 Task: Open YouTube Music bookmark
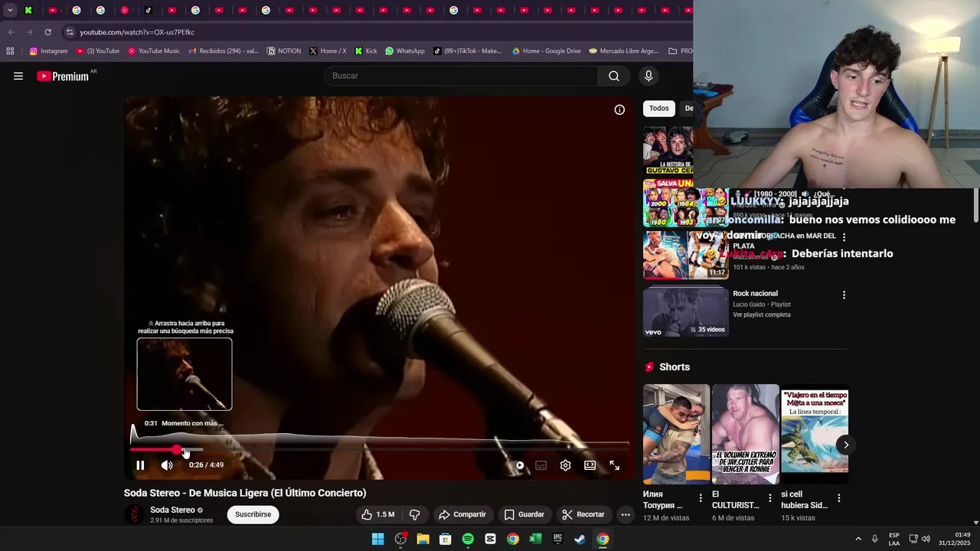[x=154, y=51]
